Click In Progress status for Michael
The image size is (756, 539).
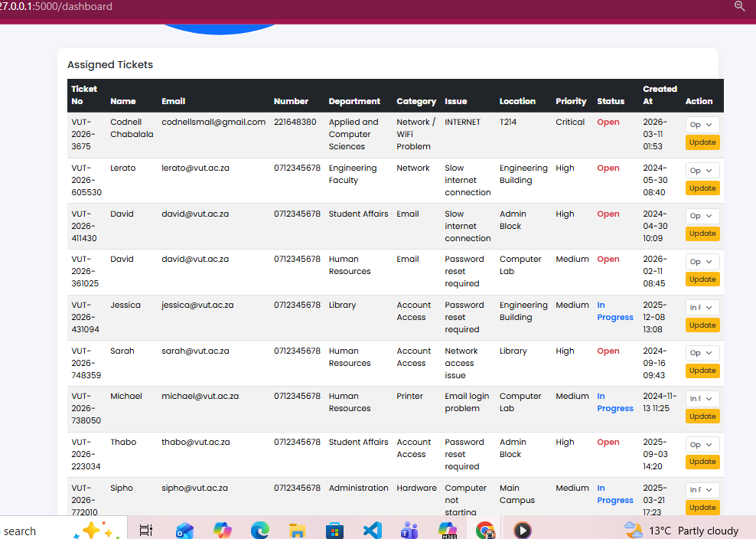point(614,403)
